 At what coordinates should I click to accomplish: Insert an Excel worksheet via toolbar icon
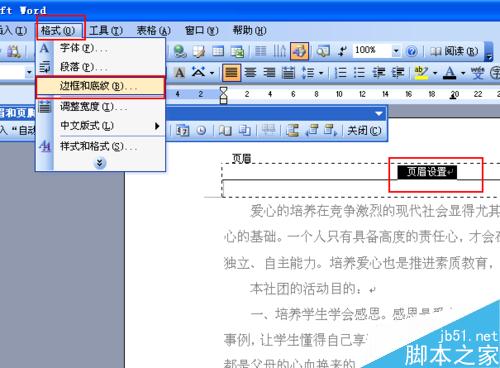tap(237, 51)
